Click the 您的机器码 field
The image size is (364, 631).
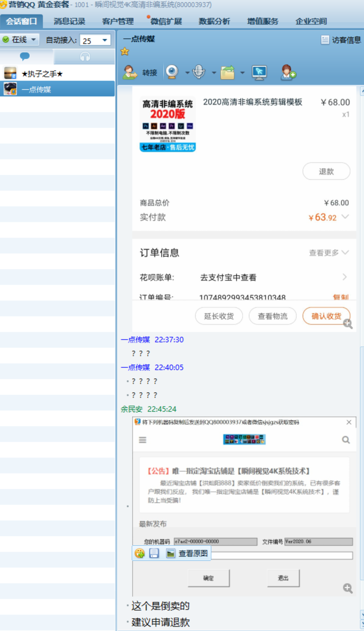tap(215, 542)
